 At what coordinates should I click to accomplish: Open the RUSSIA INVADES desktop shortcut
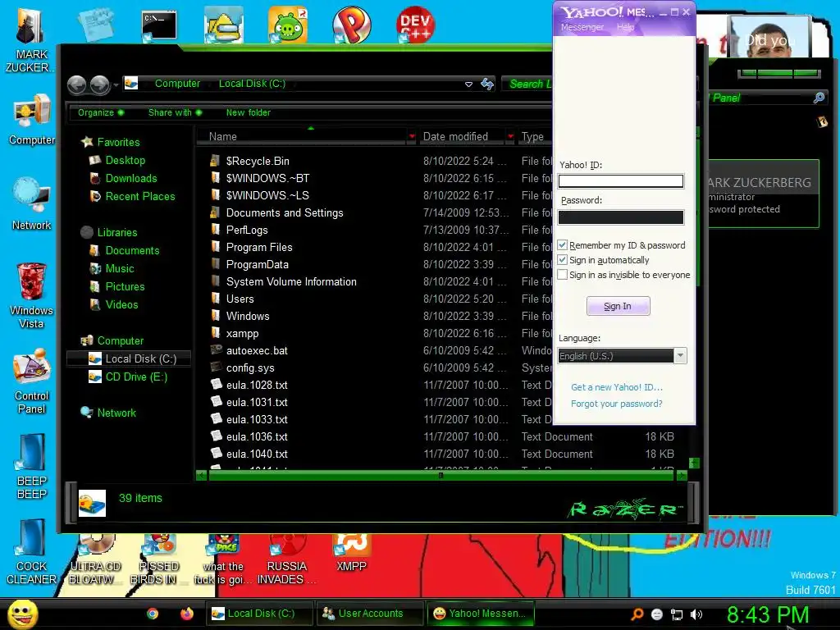coord(286,559)
